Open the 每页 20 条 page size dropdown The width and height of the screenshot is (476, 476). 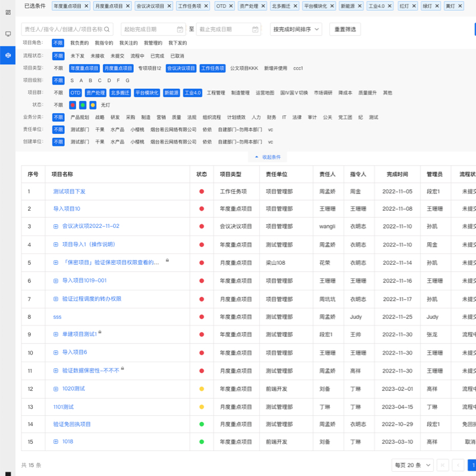pos(412,465)
